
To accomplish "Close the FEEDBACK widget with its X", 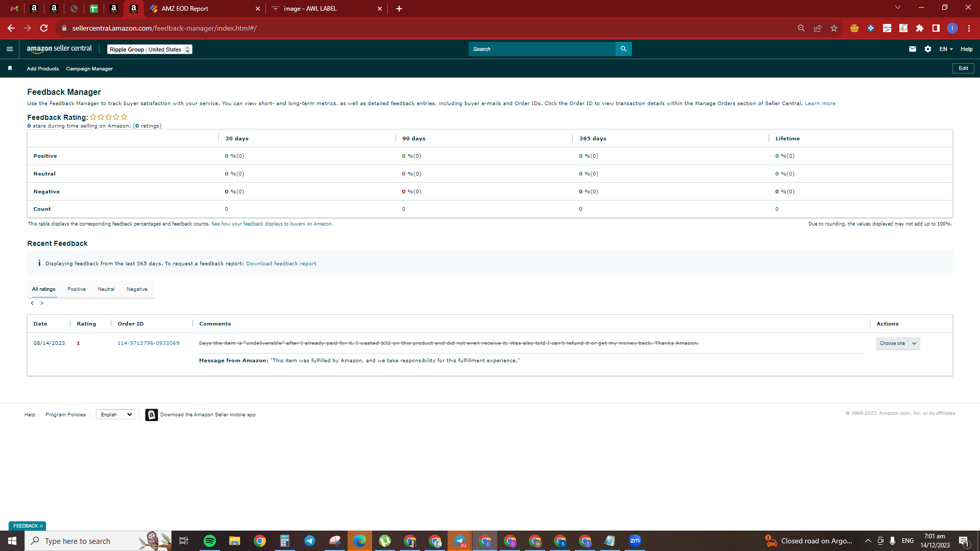I will tap(41, 526).
